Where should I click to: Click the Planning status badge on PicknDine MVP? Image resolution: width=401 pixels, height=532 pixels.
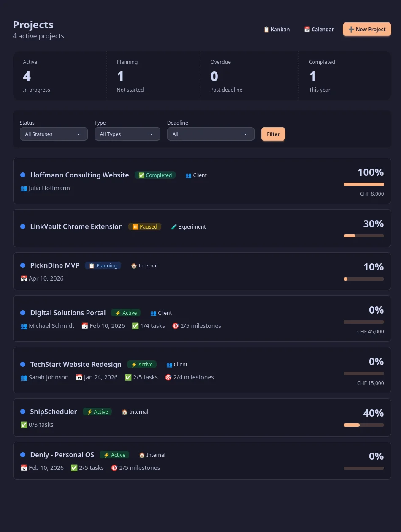[x=103, y=266]
